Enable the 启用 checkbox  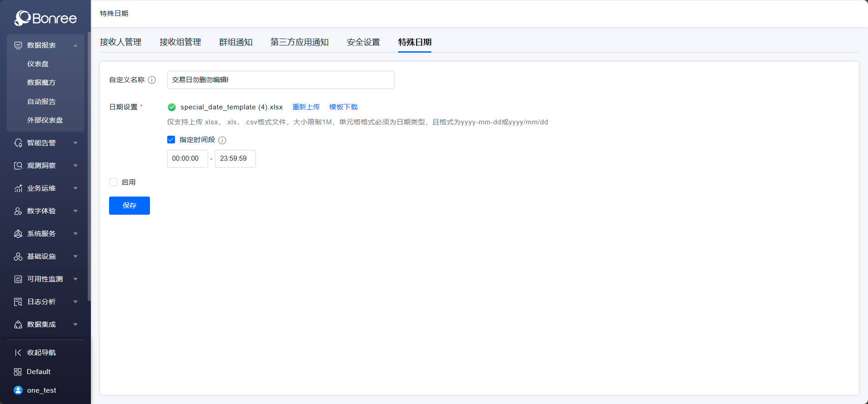pos(113,182)
